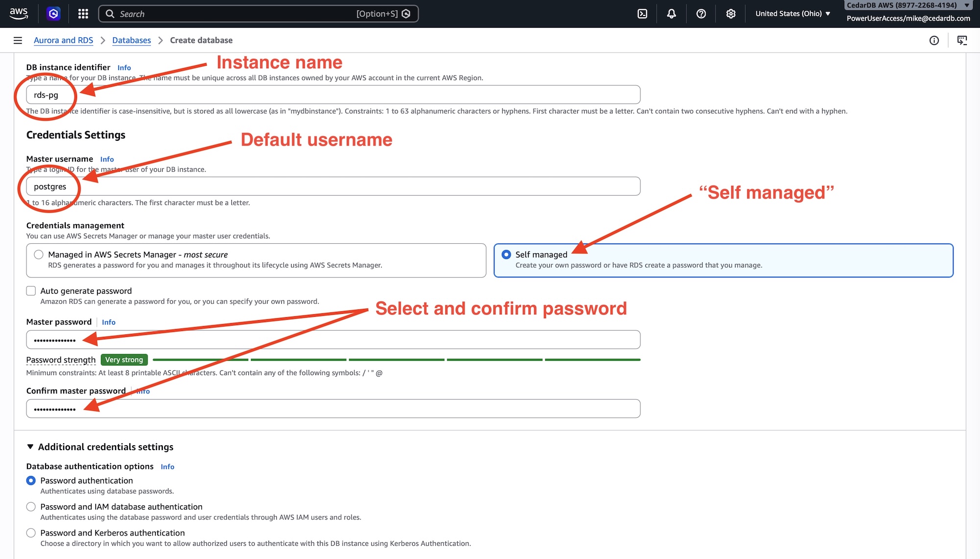The image size is (980, 559).
Task: Click the AWS logo home icon
Action: pyautogui.click(x=19, y=13)
